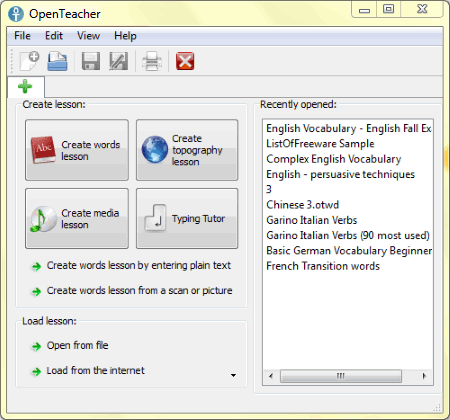Choose Load from the internet
This screenshot has height=420, width=450.
click(88, 371)
